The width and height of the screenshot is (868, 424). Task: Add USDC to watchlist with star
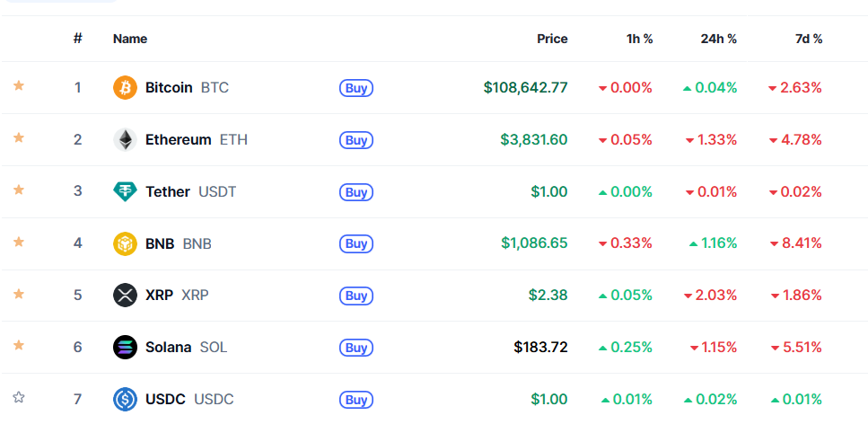pyautogui.click(x=19, y=397)
